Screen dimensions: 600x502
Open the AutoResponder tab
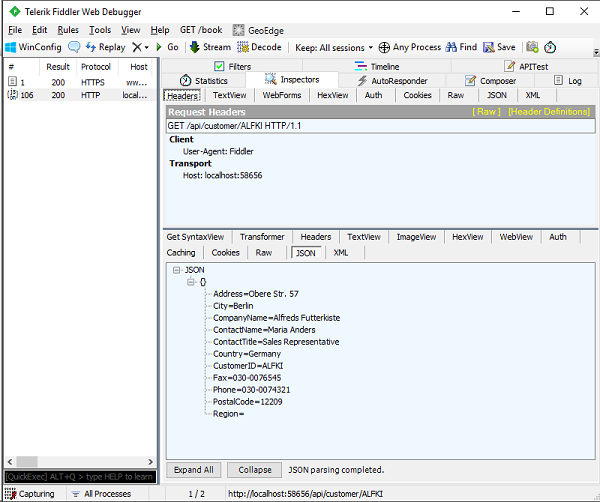click(x=393, y=81)
